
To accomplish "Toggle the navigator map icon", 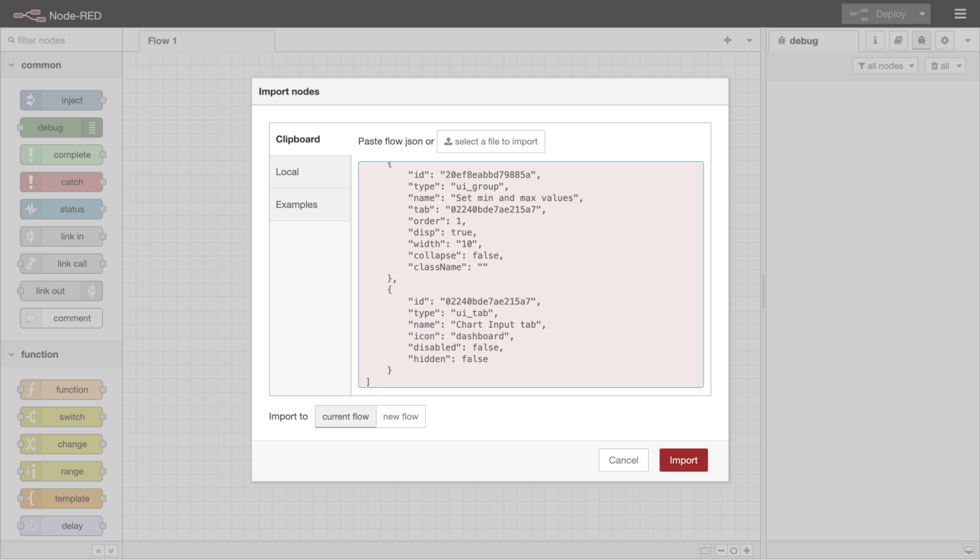I will tap(706, 551).
